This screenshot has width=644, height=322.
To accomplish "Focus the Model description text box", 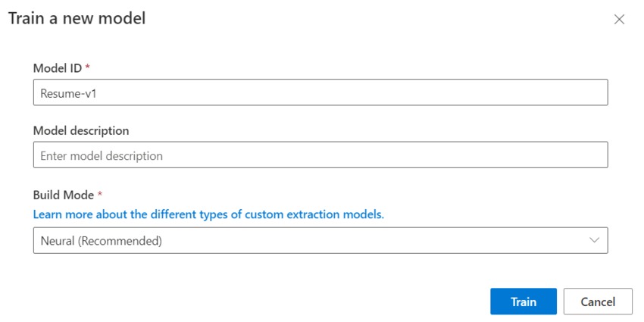I will [x=320, y=155].
